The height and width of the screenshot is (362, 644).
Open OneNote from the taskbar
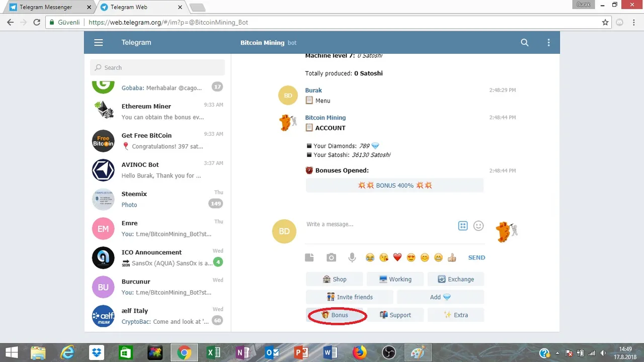(x=243, y=353)
